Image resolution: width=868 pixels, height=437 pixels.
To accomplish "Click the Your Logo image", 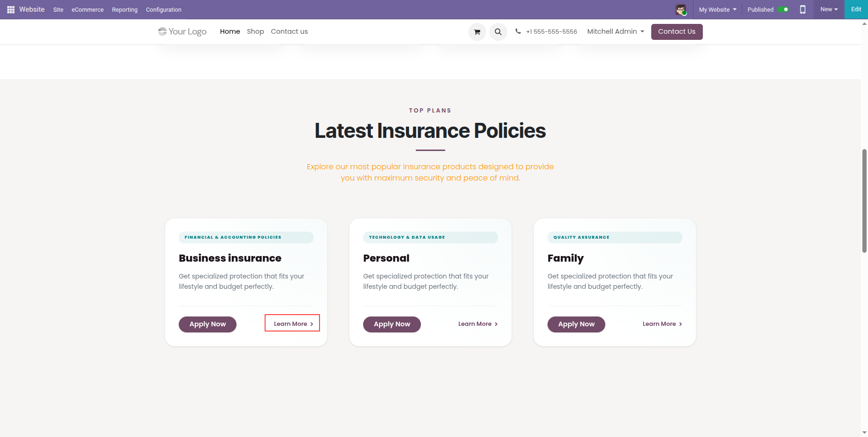I will tap(183, 31).
